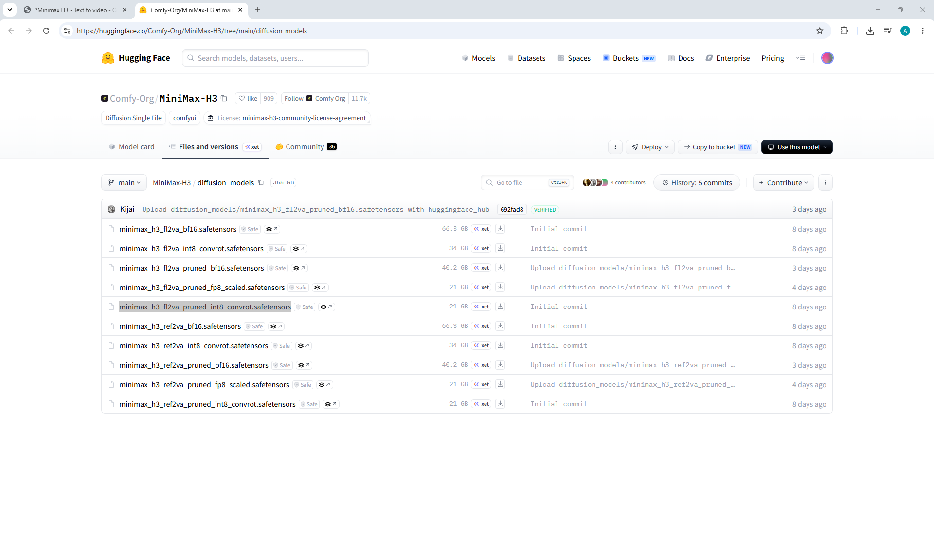Image resolution: width=934 pixels, height=560 pixels.
Task: Click the Search models, datasets, users field
Action: pyautogui.click(x=275, y=58)
